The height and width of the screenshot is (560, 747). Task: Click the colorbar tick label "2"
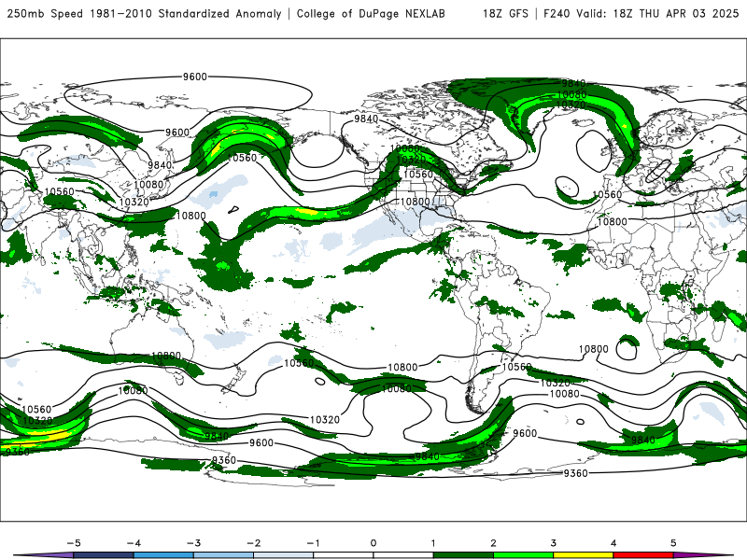coord(493,543)
